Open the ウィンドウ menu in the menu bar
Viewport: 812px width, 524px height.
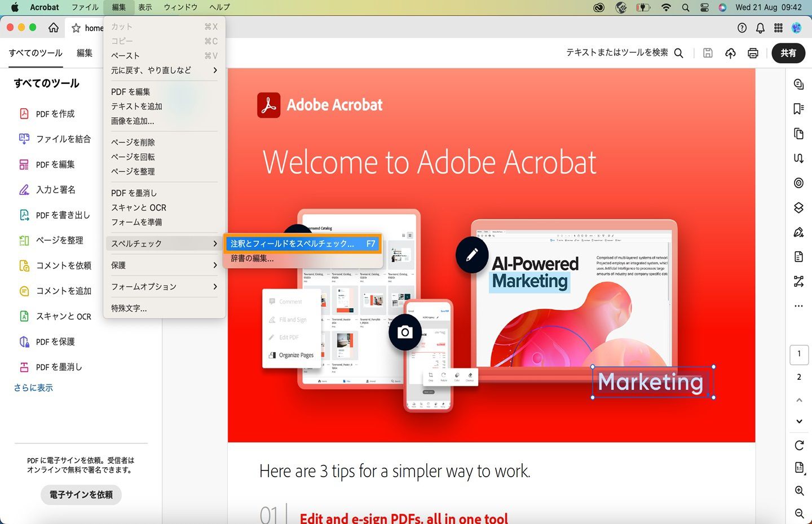pyautogui.click(x=181, y=7)
